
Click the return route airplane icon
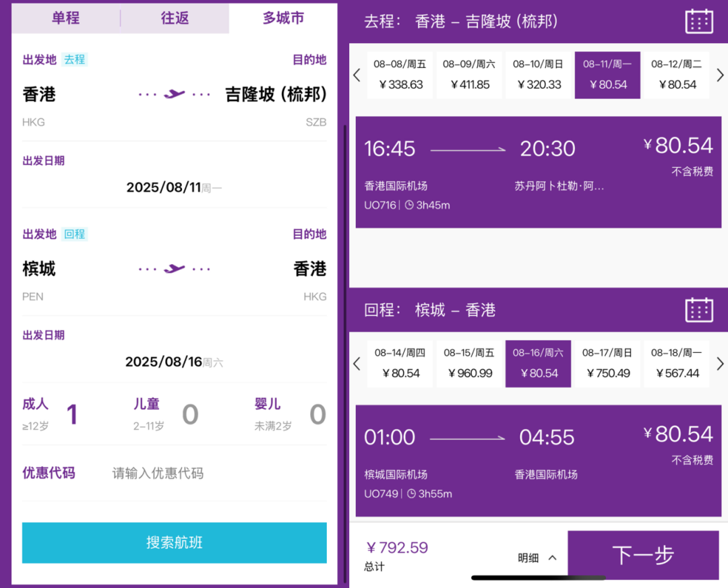(175, 269)
